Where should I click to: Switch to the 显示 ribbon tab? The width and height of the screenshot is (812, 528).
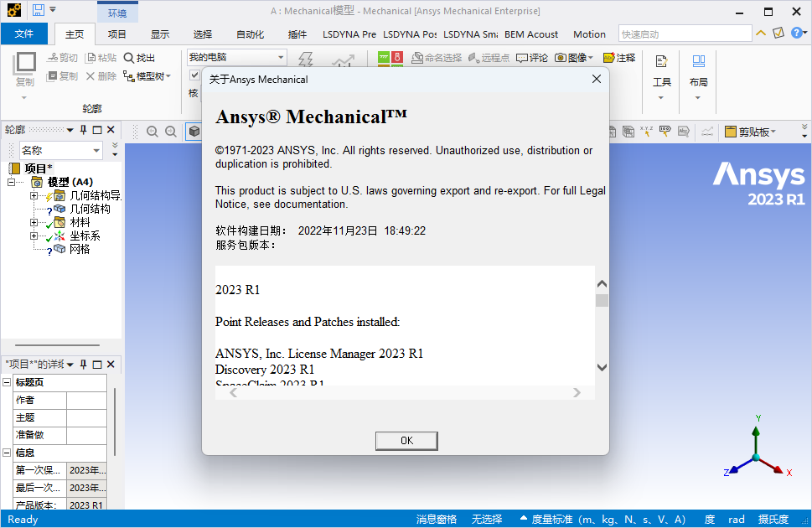[160, 34]
